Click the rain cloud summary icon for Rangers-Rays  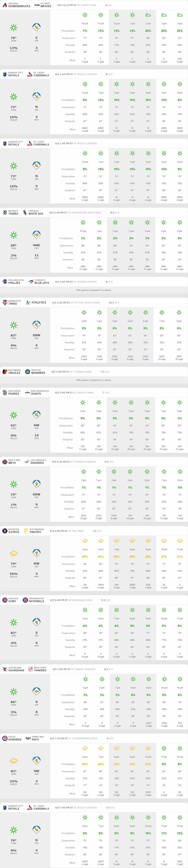pyautogui.click(x=14, y=761)
